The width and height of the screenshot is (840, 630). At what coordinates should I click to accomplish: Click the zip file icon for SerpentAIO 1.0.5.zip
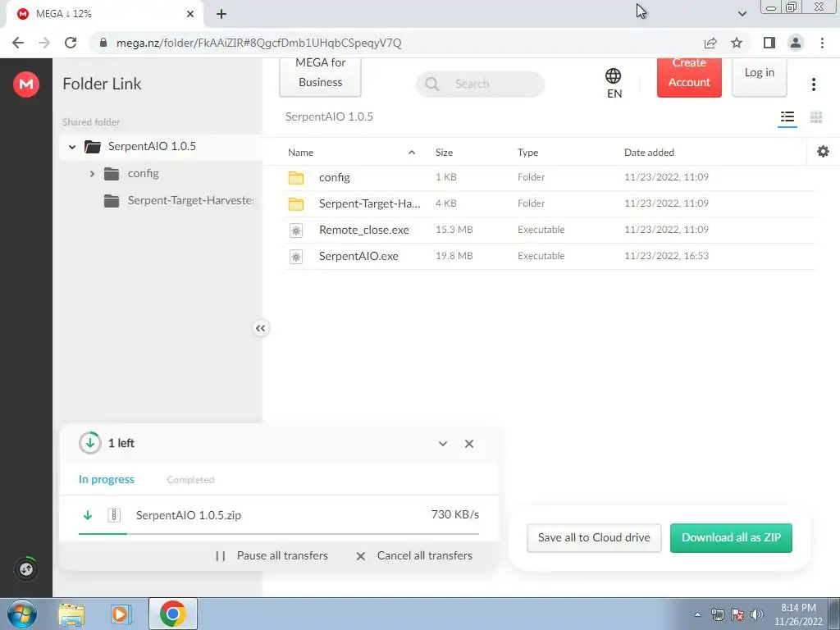point(114,515)
